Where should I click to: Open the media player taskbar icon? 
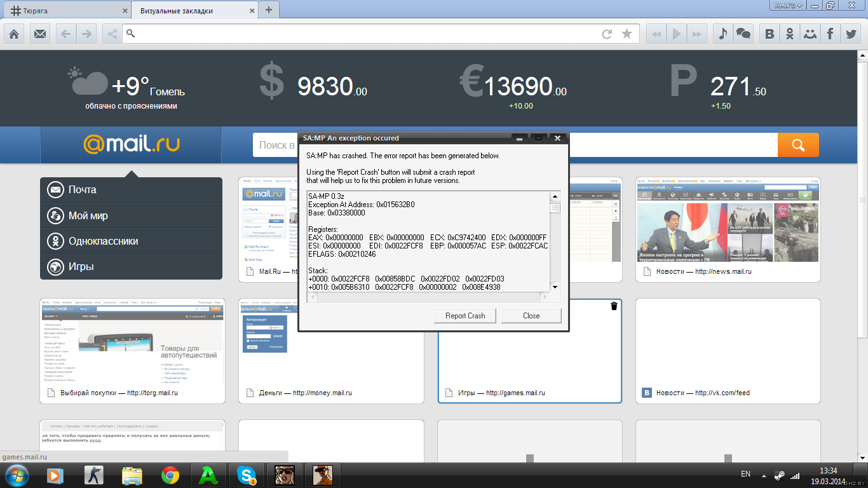(x=56, y=475)
